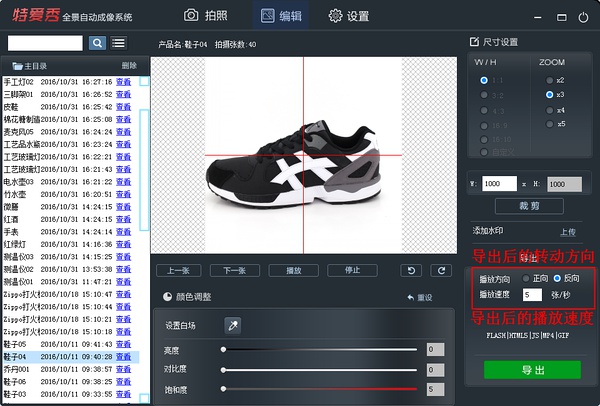Select the 1:1 aspect ratio
The image size is (600, 406).
point(484,80)
